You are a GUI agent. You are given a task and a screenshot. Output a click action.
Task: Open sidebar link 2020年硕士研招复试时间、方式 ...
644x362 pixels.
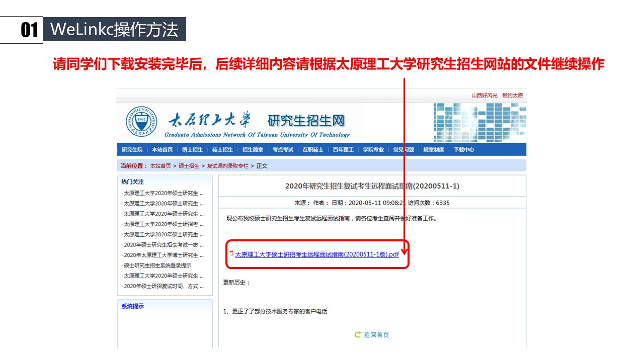[x=163, y=286]
